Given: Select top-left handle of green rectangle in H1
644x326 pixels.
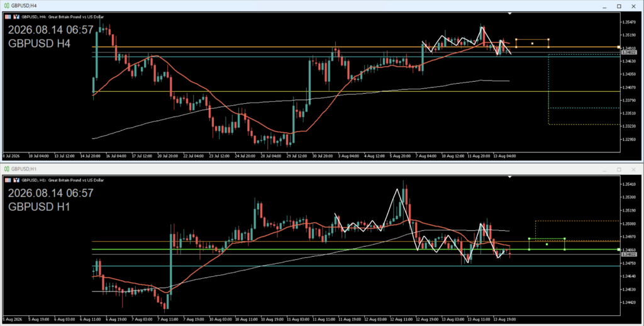Looking at the screenshot, I should 529,239.
